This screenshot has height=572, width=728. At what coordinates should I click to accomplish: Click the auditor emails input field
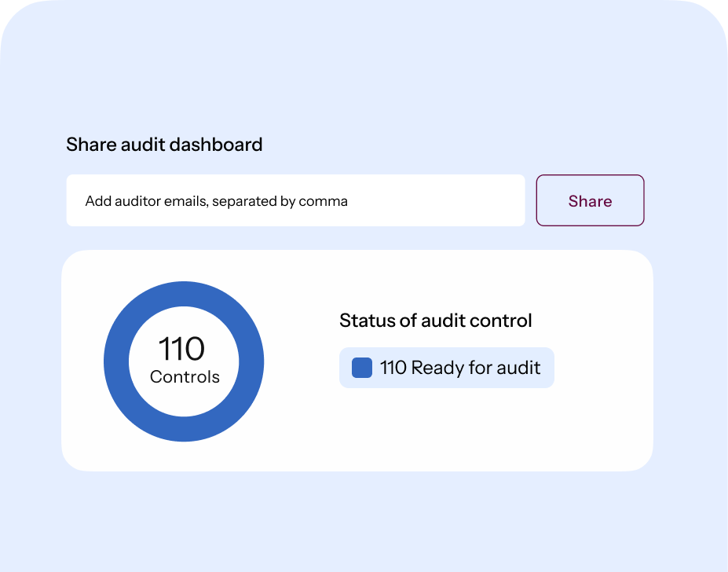click(295, 200)
